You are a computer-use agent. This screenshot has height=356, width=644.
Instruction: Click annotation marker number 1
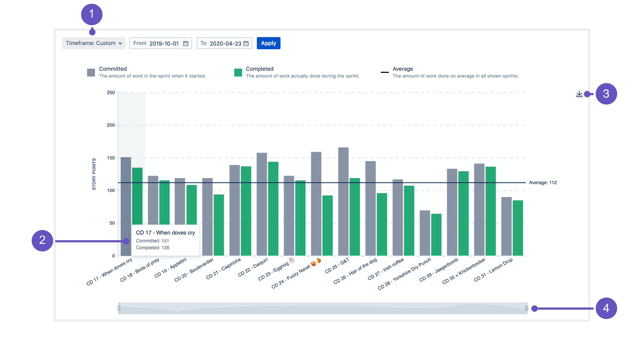pyautogui.click(x=92, y=14)
